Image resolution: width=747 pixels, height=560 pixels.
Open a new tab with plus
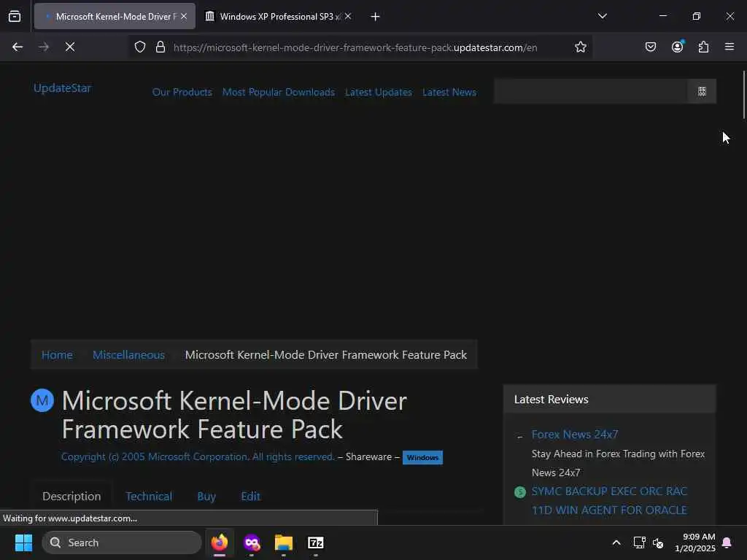point(375,17)
